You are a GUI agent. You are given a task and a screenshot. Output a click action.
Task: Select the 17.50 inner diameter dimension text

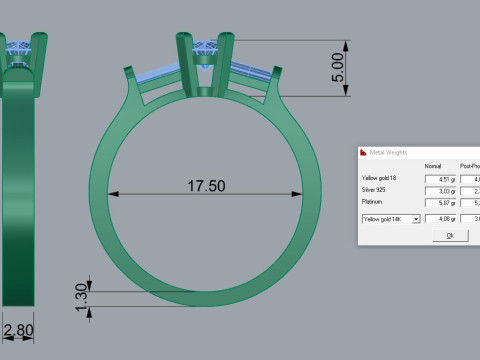tap(206, 186)
